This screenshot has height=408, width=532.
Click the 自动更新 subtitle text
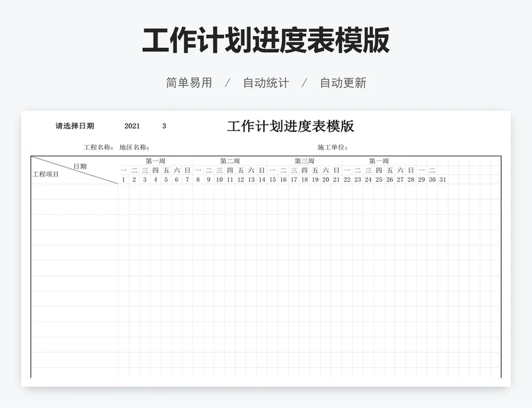[343, 83]
